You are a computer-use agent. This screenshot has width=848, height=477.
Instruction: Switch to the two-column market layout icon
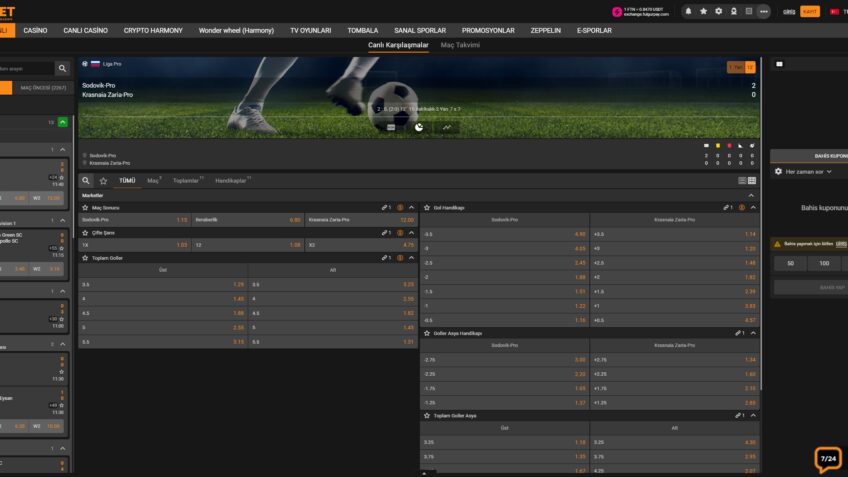751,181
